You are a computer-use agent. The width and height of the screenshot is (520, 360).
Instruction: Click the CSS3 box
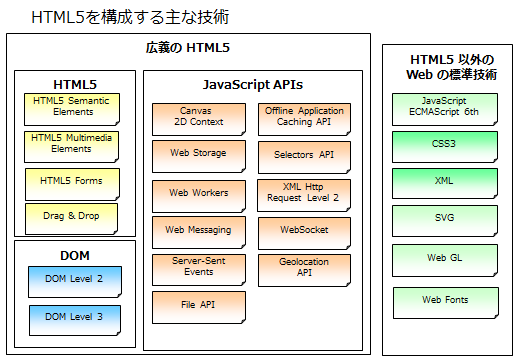[445, 147]
